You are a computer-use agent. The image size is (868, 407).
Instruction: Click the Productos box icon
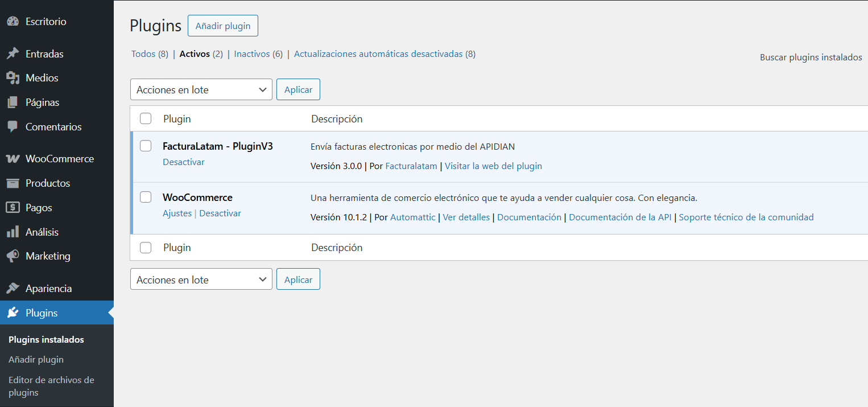[x=13, y=183]
